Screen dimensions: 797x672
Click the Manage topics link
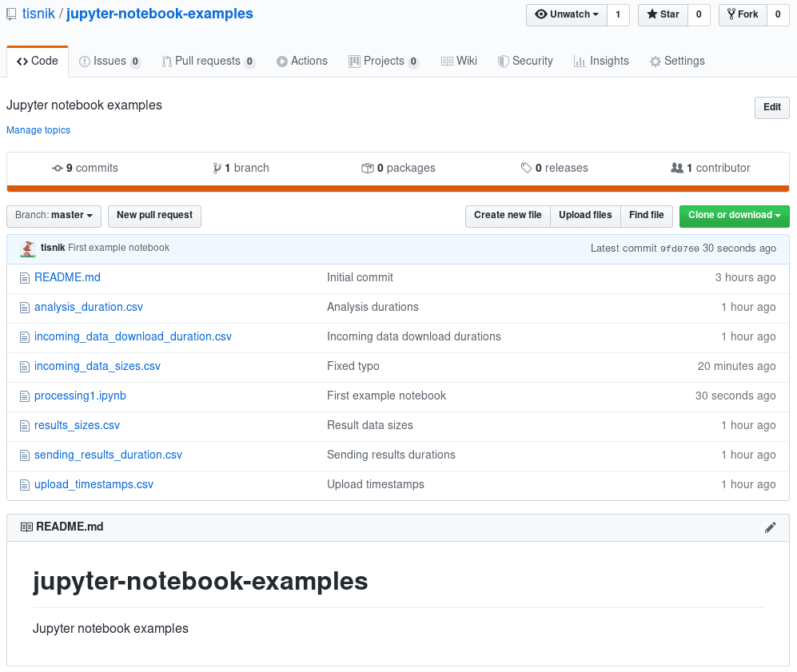point(38,130)
